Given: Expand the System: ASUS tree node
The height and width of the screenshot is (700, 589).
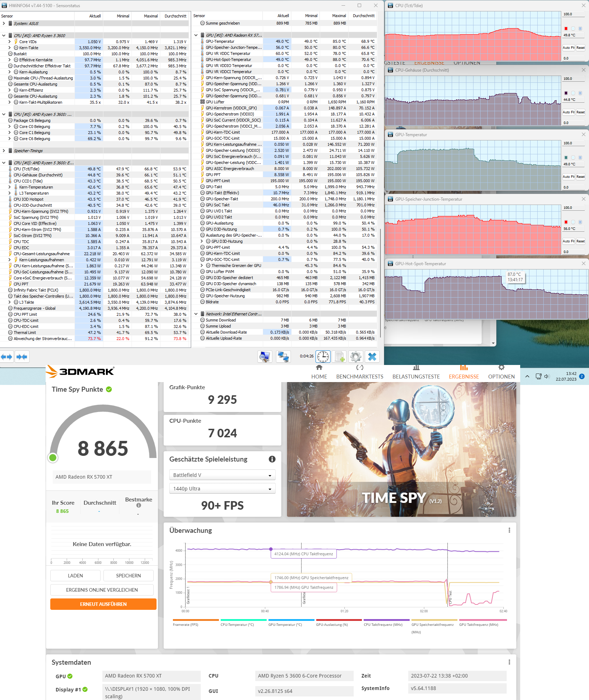Looking at the screenshot, I should coord(4,24).
